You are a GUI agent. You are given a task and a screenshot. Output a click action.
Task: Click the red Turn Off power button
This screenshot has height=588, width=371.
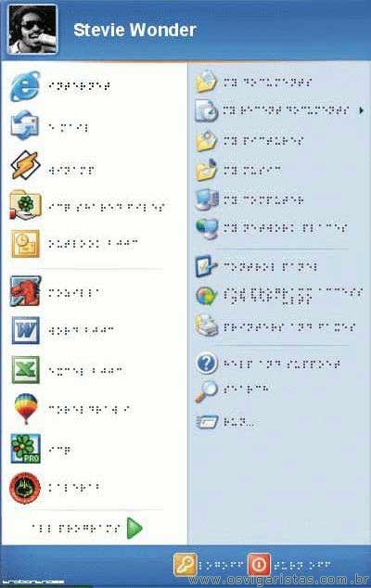(x=259, y=565)
